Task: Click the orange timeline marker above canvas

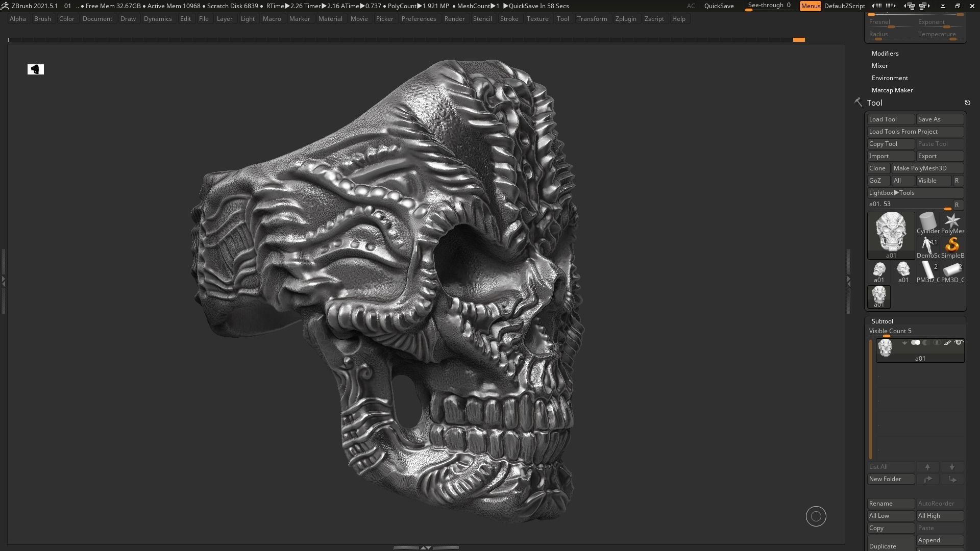Action: click(x=799, y=40)
